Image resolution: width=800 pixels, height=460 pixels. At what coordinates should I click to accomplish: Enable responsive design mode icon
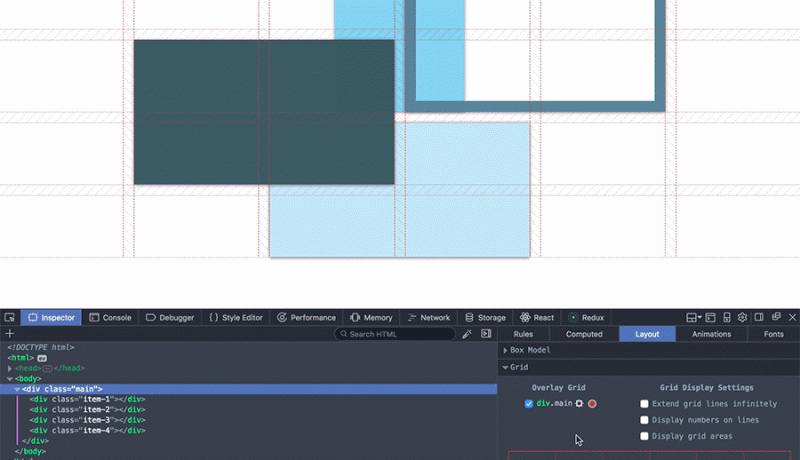[727, 317]
